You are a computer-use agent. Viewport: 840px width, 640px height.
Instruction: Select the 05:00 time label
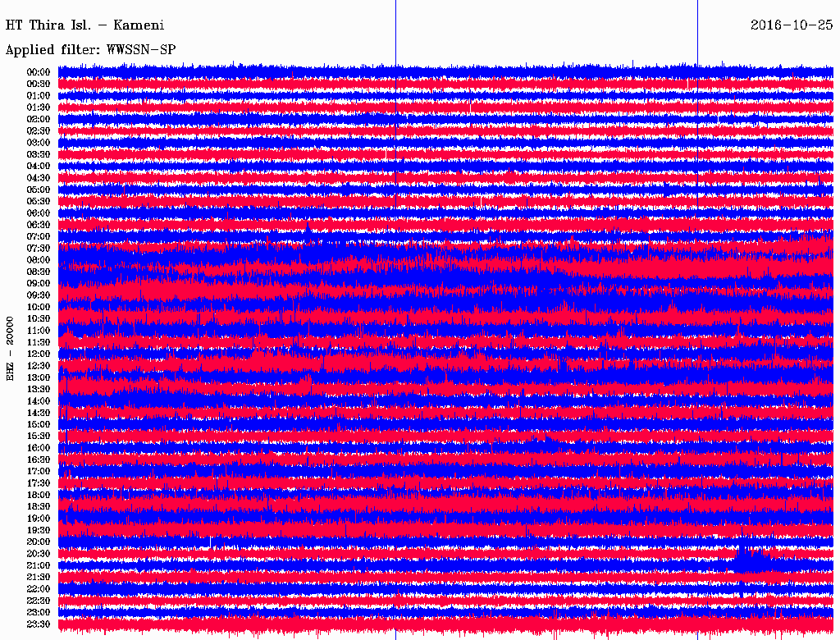[x=39, y=190]
